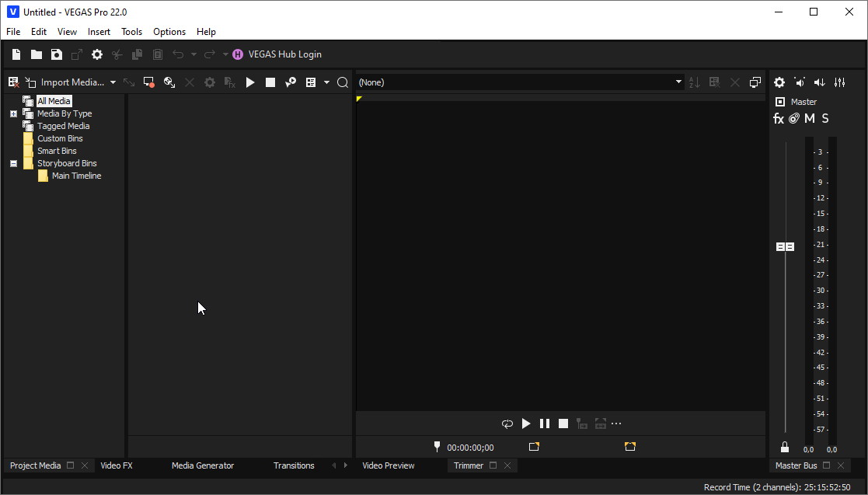Image resolution: width=868 pixels, height=495 pixels.
Task: Switch to the Video Preview tab
Action: 388,465
